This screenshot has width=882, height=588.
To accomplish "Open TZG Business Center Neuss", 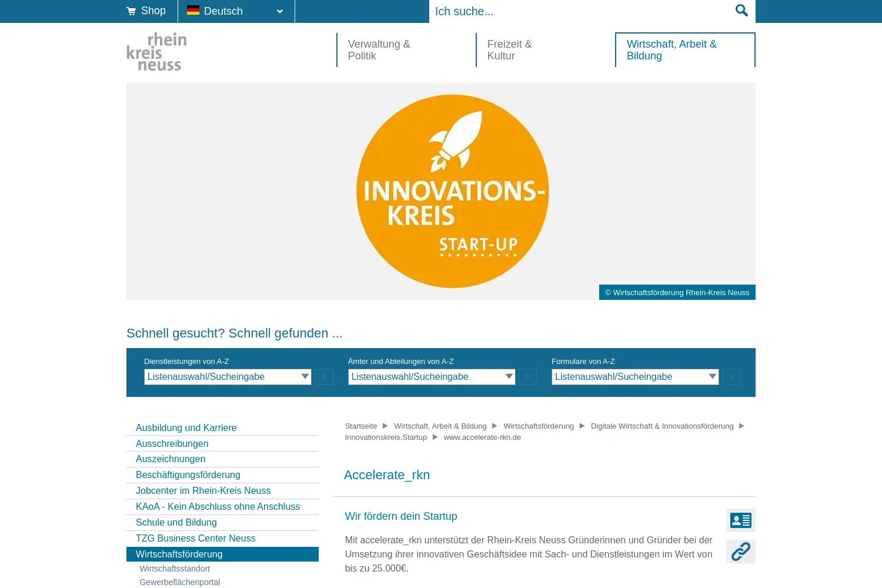I will [222, 539].
